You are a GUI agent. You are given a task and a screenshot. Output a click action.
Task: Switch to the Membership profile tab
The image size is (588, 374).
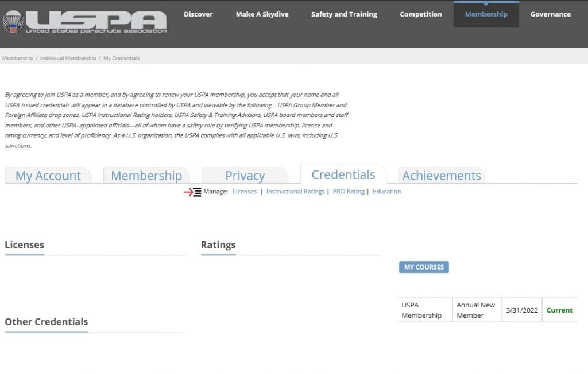point(146,176)
